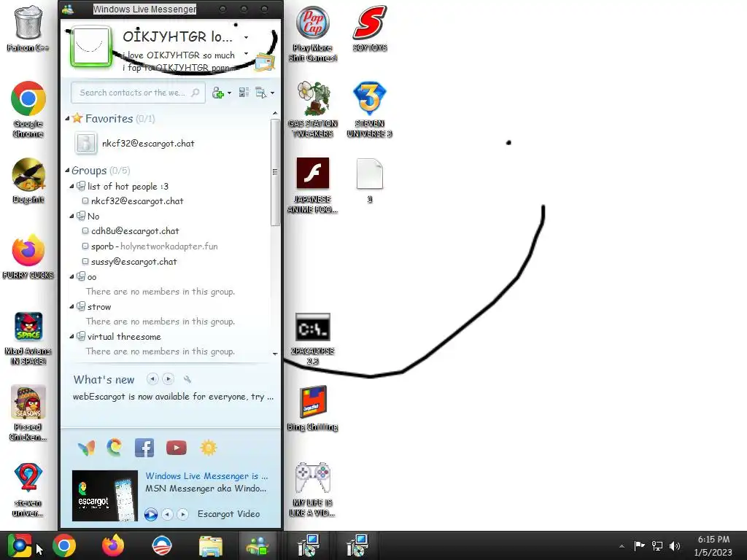
Task: Click the escargot video thumbnail
Action: click(x=105, y=496)
